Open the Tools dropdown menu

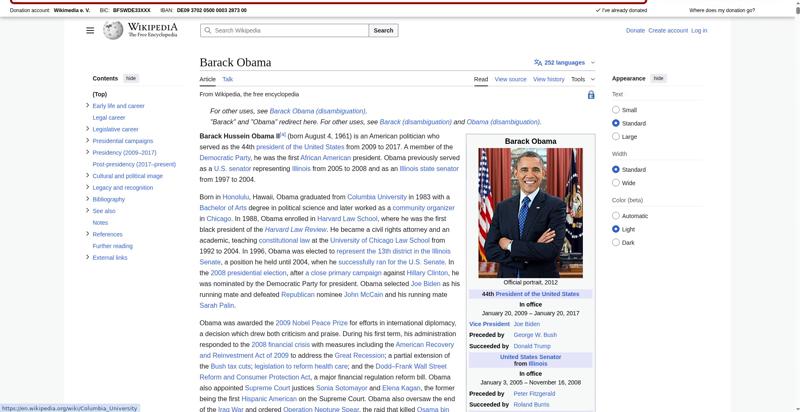pyautogui.click(x=581, y=79)
